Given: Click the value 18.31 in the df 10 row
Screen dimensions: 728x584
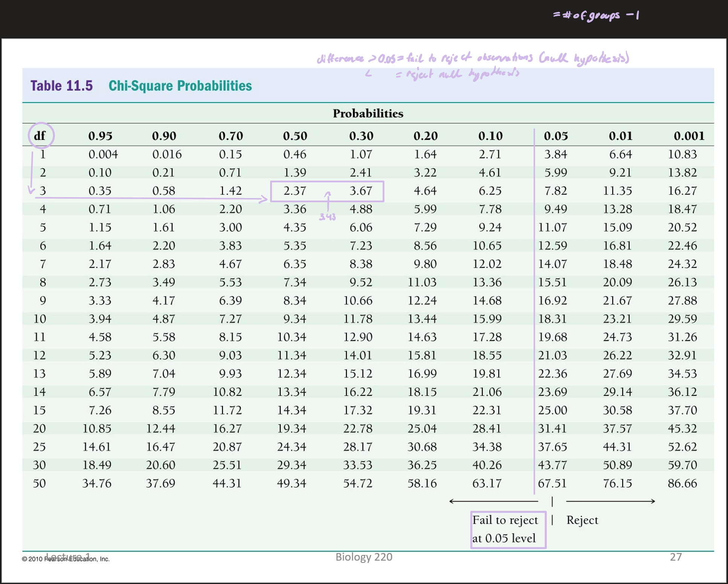Looking at the screenshot, I should point(552,319).
